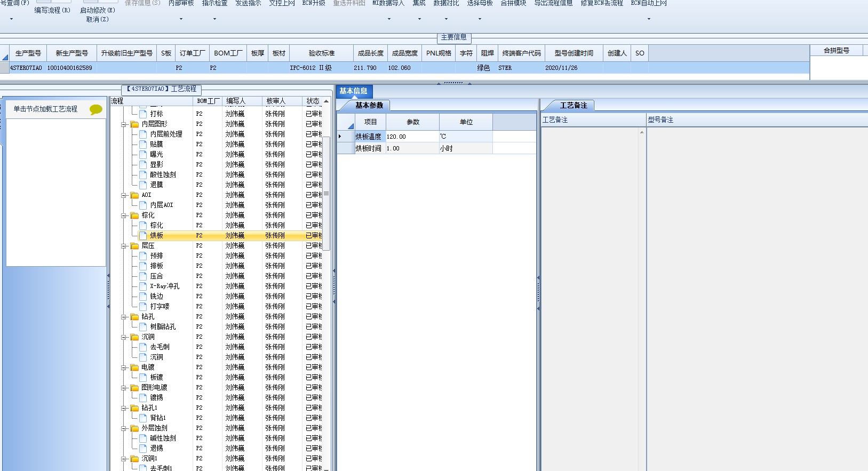Collapse the 电镀 tree node
The height and width of the screenshot is (471, 868).
(124, 368)
